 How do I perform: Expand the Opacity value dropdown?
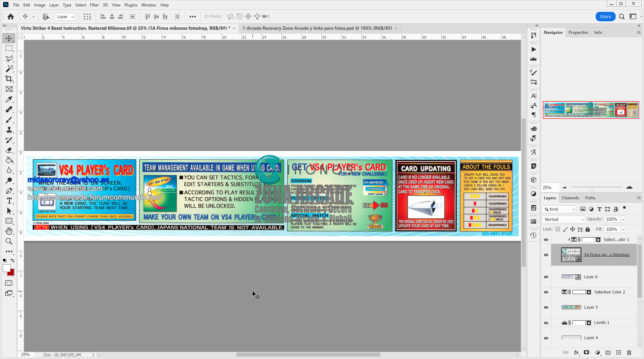tap(623, 219)
